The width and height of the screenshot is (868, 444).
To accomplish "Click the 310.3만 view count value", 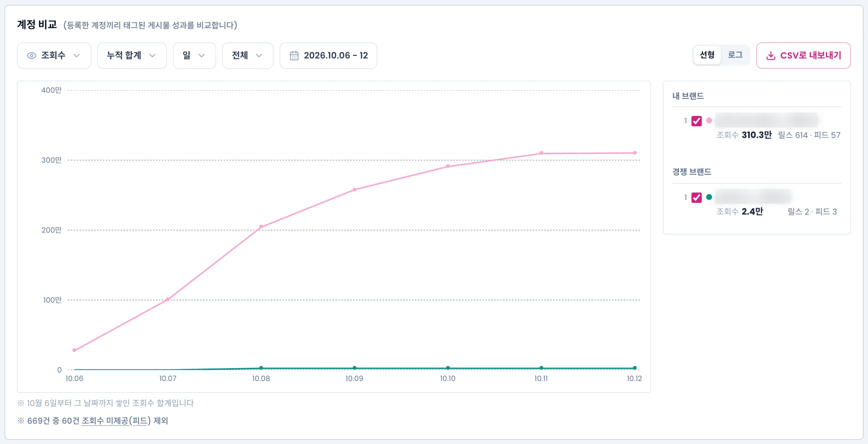I will coord(757,135).
